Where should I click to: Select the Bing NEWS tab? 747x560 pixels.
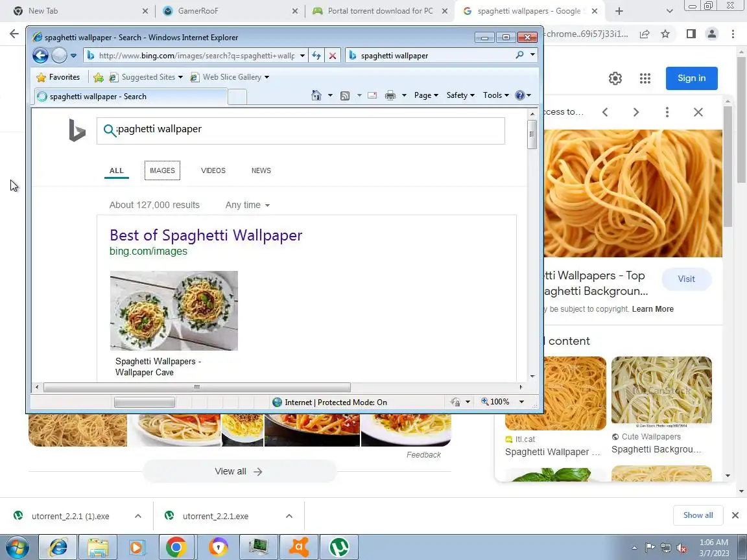261,170
